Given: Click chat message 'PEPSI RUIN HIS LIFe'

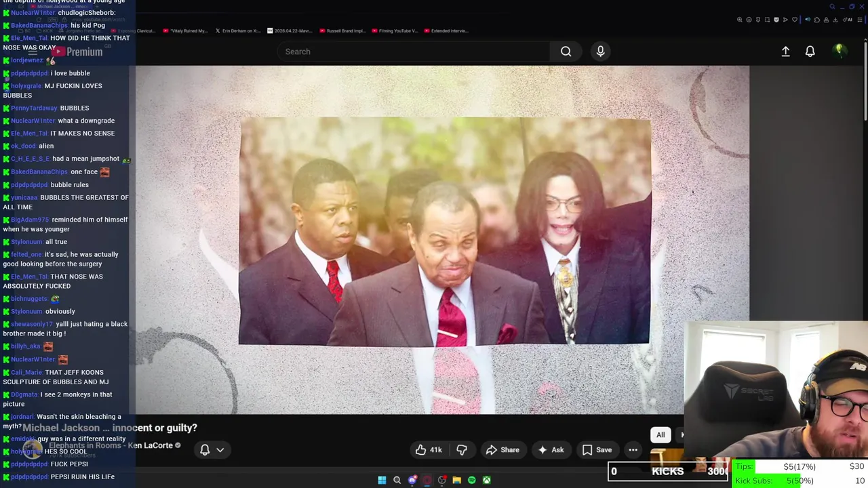Looking at the screenshot, I should coord(82,476).
